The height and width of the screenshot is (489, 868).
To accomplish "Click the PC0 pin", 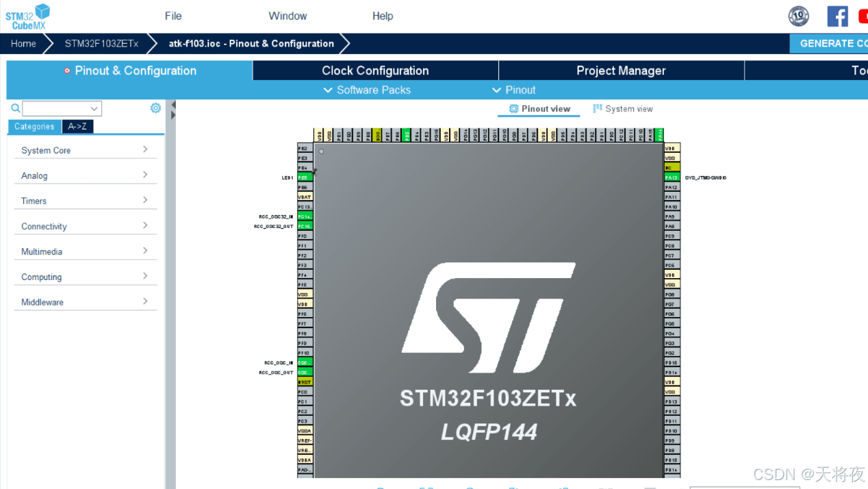I will pos(305,392).
